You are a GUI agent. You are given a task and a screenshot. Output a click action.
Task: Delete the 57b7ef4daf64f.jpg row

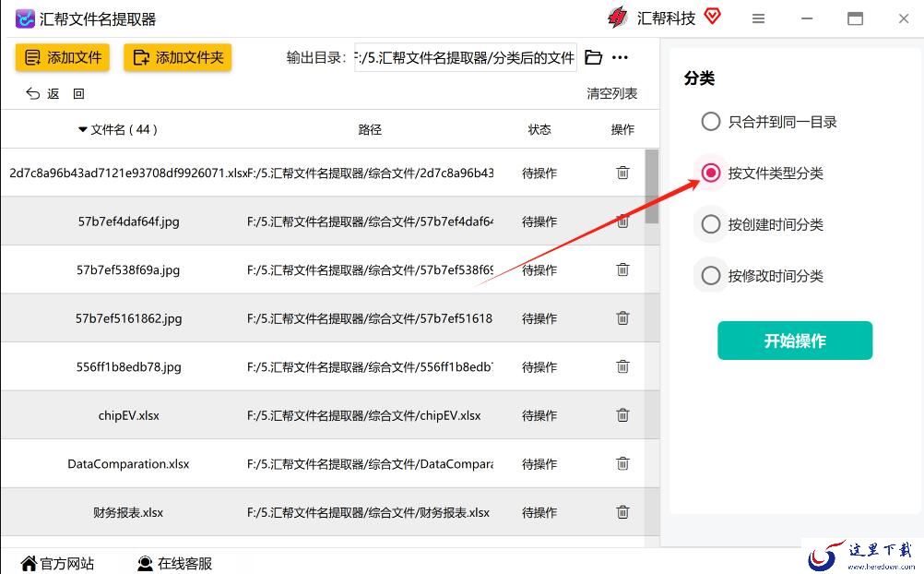tap(622, 221)
